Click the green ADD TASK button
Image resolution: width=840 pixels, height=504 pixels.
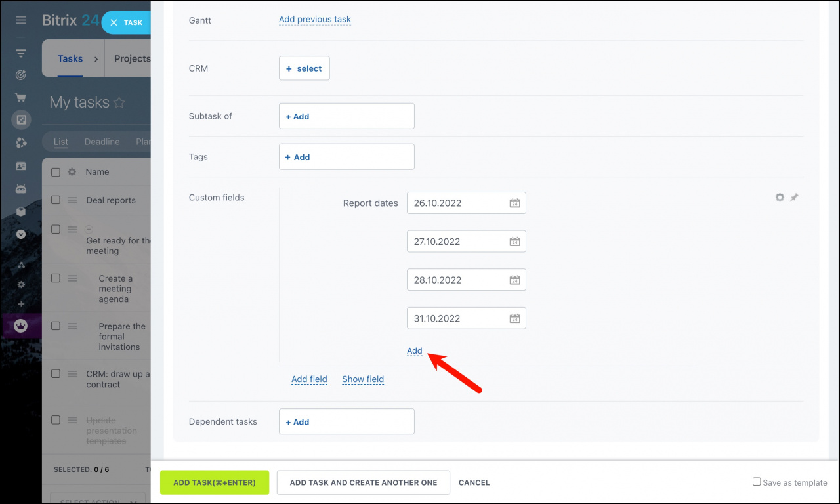(215, 482)
